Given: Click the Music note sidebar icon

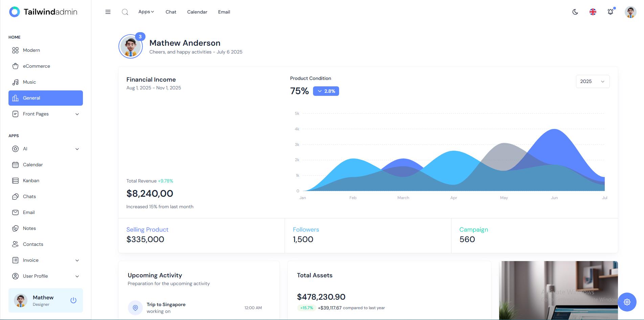Looking at the screenshot, I should (15, 82).
